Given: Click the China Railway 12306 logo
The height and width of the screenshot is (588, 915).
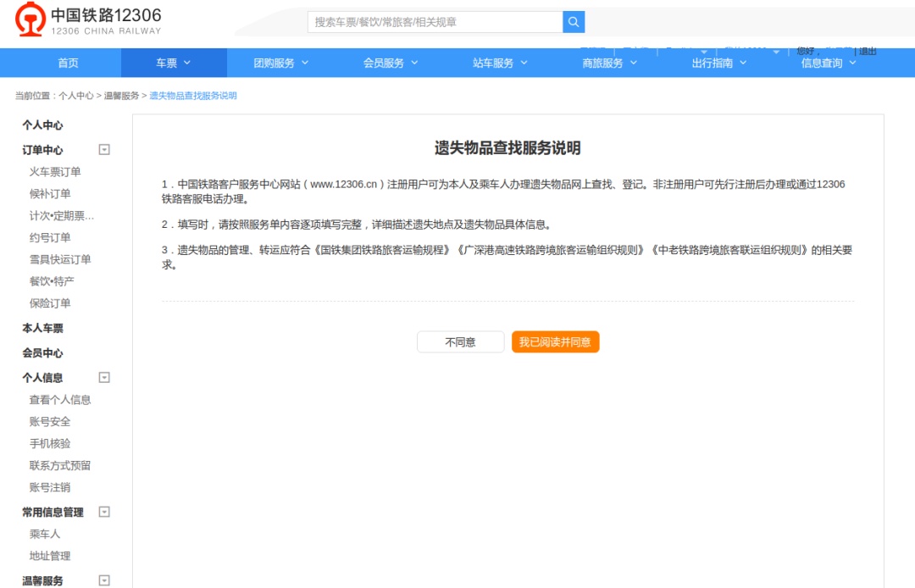Looking at the screenshot, I should coord(88,21).
